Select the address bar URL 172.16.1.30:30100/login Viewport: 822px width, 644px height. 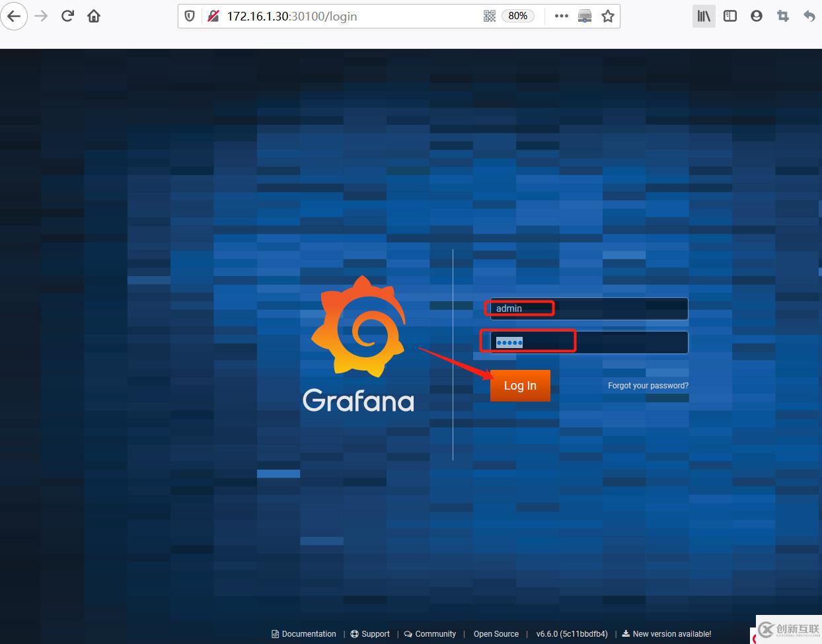[x=291, y=16]
